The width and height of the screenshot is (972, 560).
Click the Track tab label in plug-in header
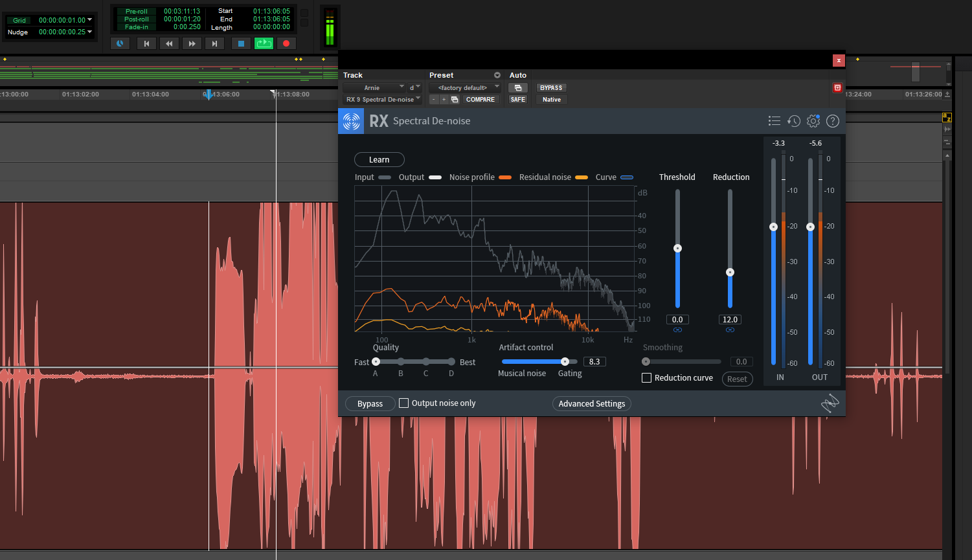[x=353, y=75]
